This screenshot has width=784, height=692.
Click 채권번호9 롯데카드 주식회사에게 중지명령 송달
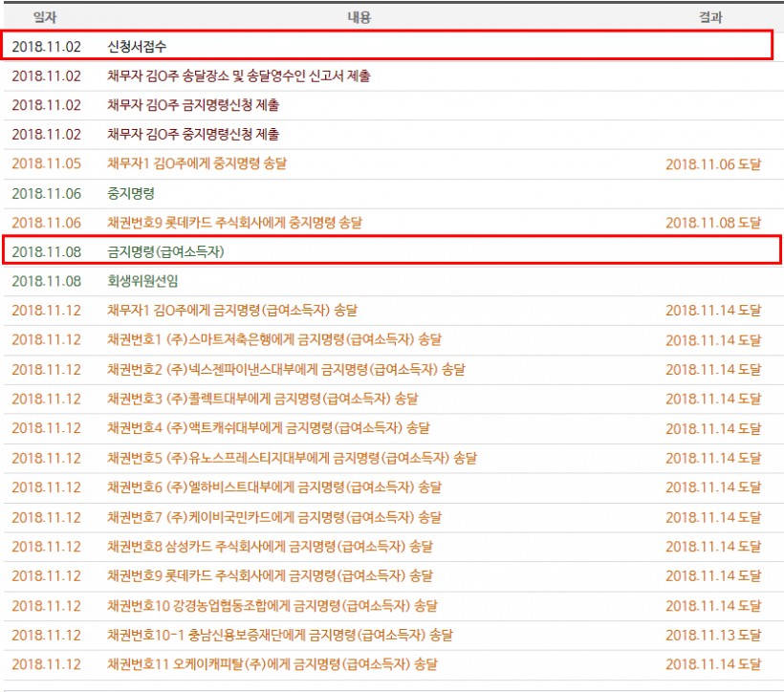click(x=234, y=223)
